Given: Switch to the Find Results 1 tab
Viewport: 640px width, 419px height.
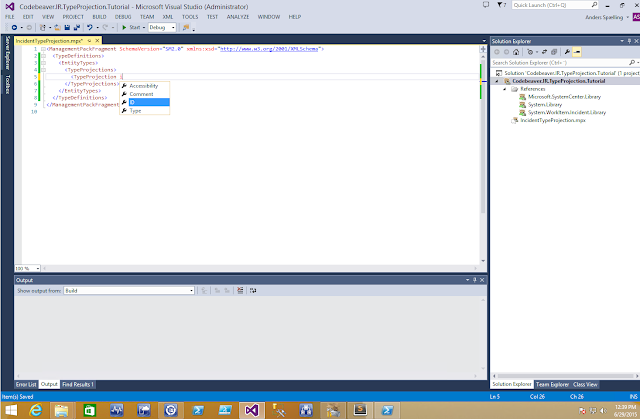Looking at the screenshot, I should pos(78,384).
